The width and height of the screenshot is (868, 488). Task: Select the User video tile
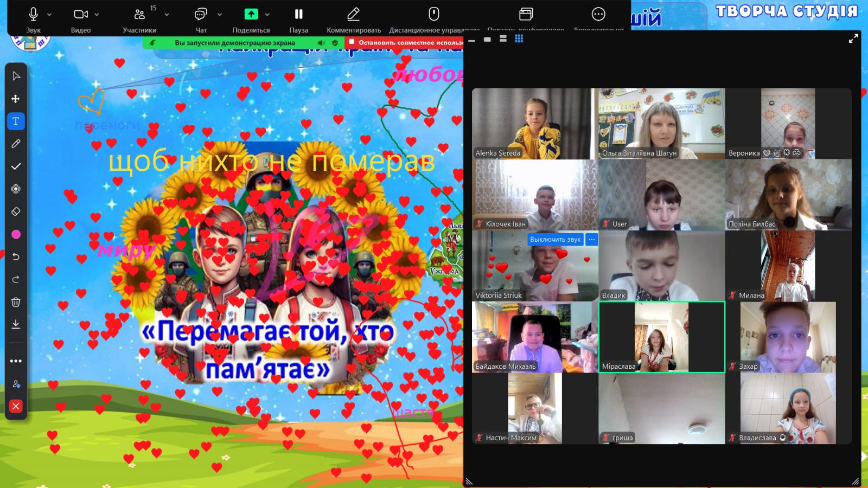[662, 195]
